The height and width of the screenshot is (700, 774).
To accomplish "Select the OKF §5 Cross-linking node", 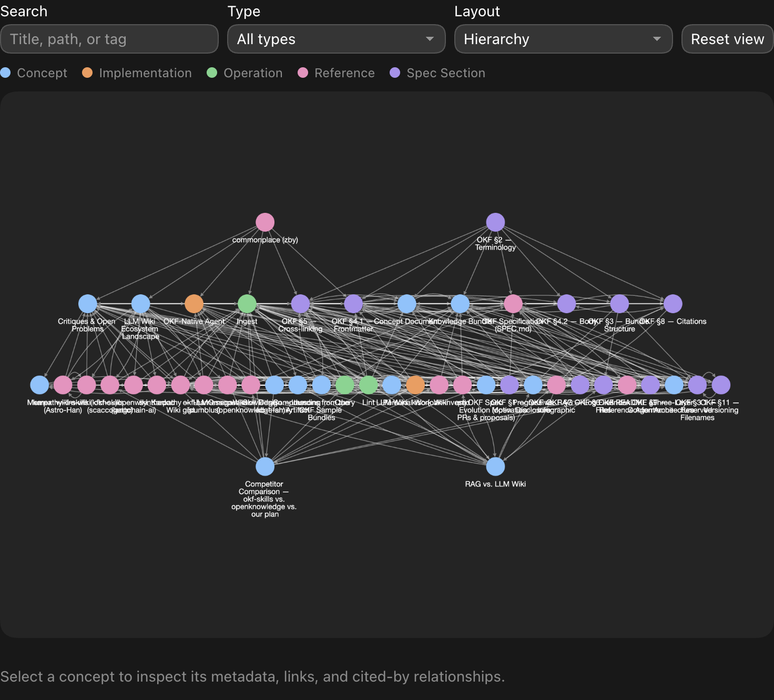I will 300,304.
